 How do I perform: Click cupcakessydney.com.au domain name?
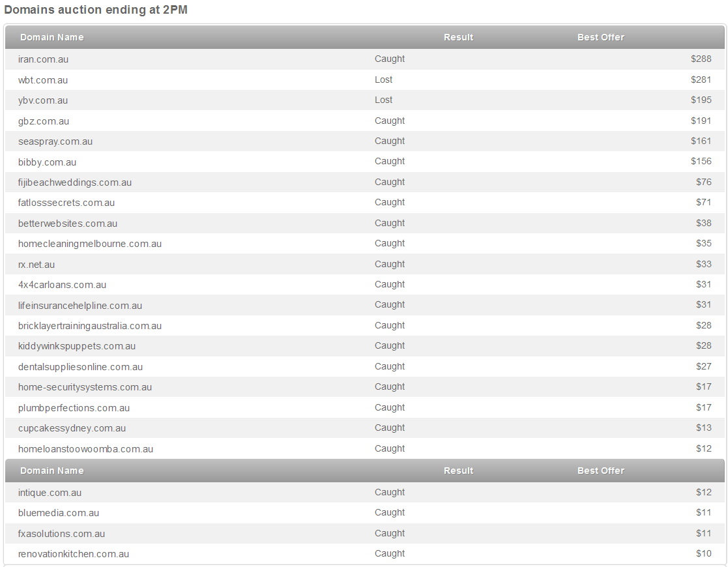[72, 429]
